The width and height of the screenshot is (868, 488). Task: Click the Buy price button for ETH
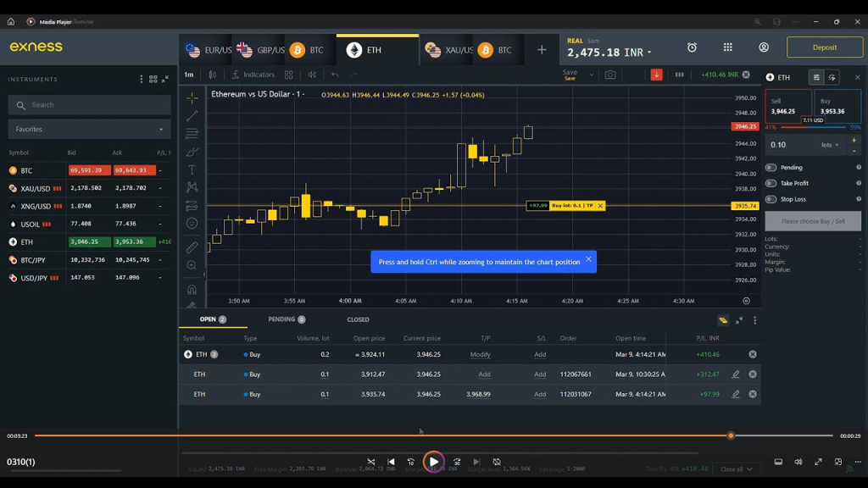coord(837,107)
